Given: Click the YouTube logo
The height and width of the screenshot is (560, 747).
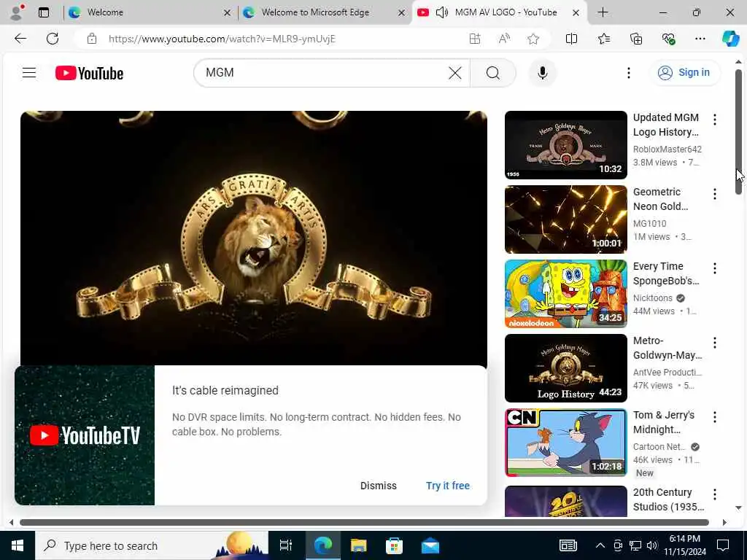Looking at the screenshot, I should pyautogui.click(x=89, y=73).
